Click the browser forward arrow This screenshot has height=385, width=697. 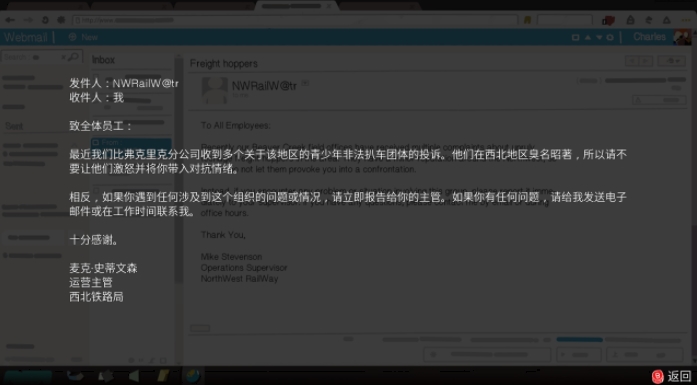point(28,20)
